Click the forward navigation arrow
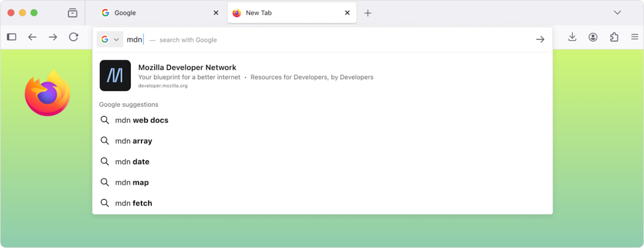This screenshot has width=644, height=248. tap(53, 37)
